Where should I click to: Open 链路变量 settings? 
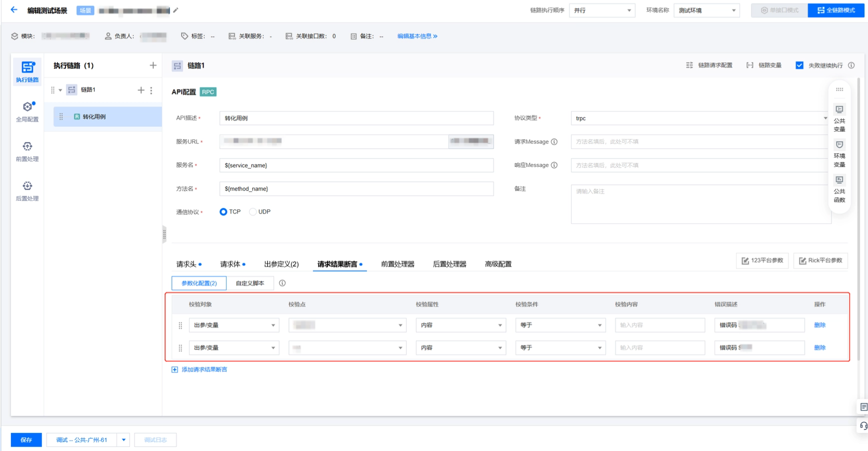pyautogui.click(x=764, y=65)
